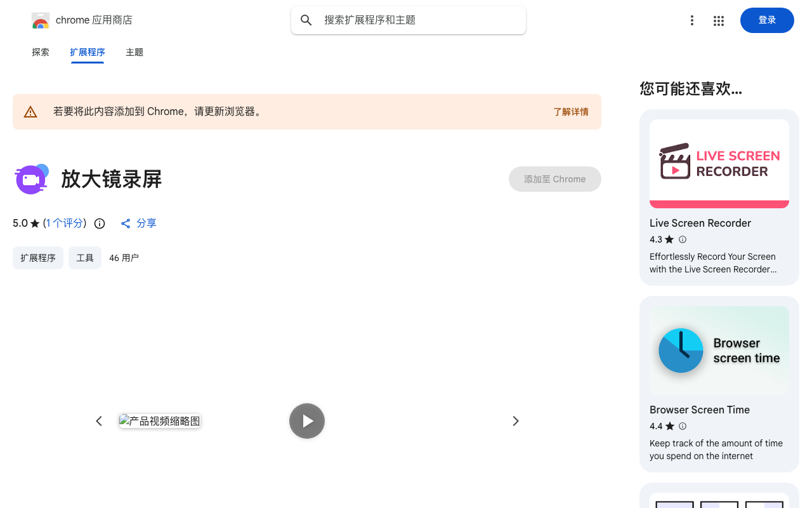Open the rating info circle icon
Viewport: 812px width, 508px height.
point(100,224)
